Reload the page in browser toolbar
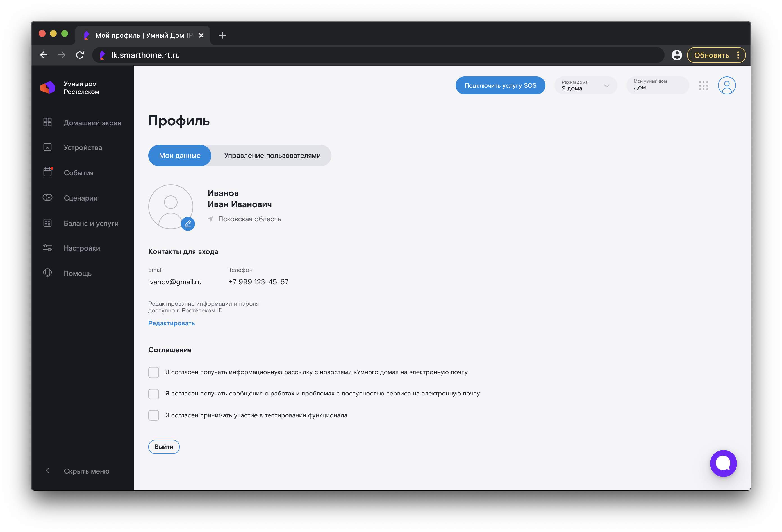This screenshot has width=782, height=532. [80, 55]
